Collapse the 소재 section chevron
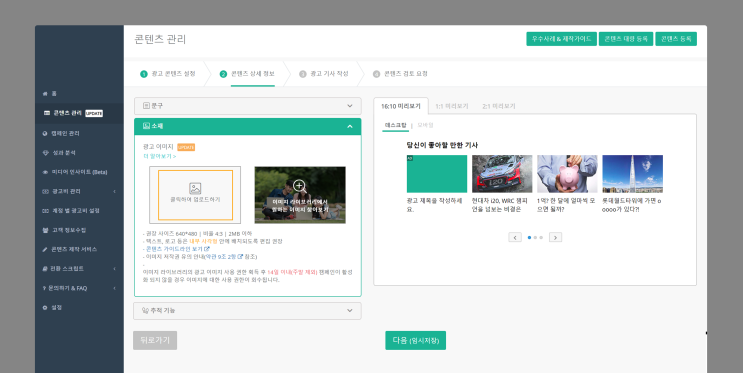743x373 pixels. (x=350, y=127)
